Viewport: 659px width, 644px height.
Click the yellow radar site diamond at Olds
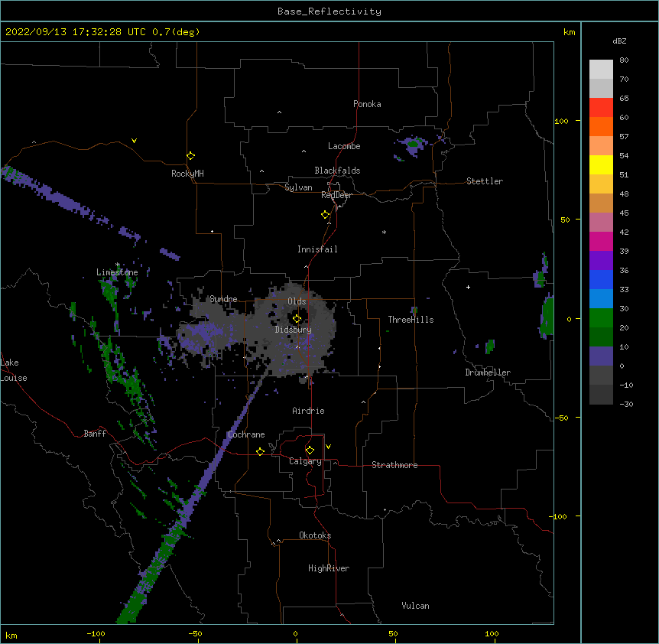(297, 319)
